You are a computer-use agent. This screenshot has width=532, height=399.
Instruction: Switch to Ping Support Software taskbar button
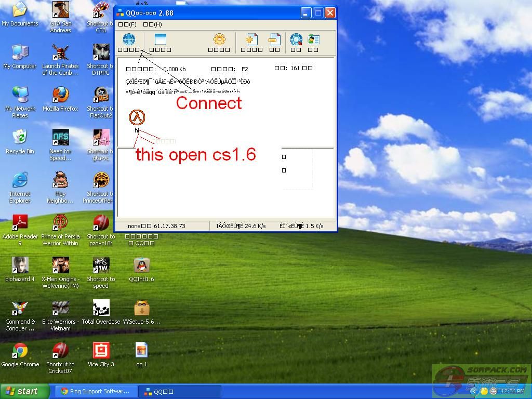pos(96,392)
